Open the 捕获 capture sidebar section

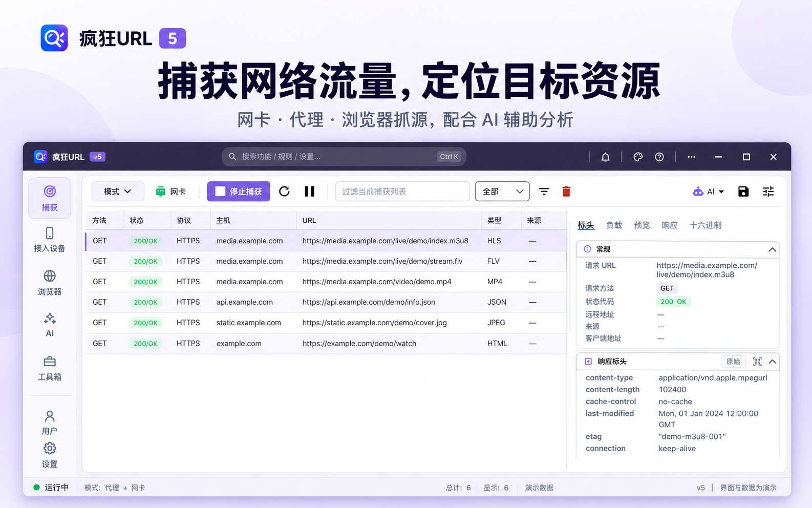pos(50,198)
